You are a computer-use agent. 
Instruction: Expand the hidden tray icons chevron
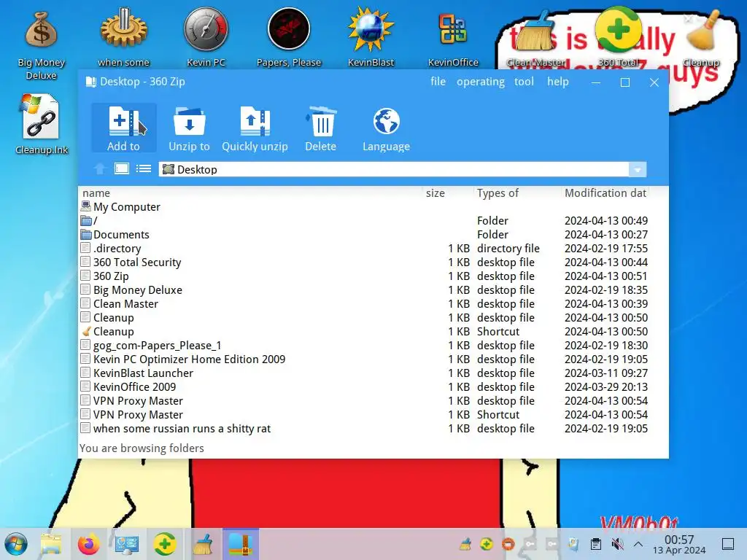(x=638, y=544)
